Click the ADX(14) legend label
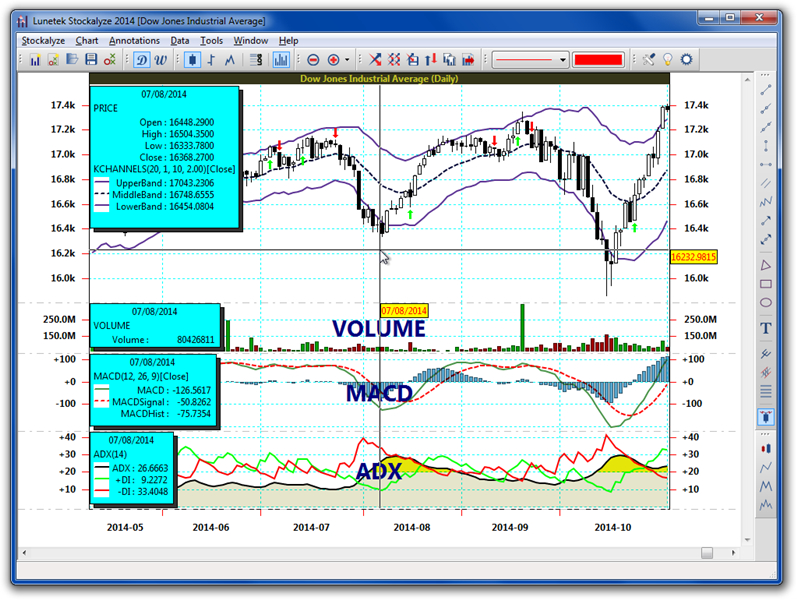Screen dimensions: 797x600 [x=110, y=454]
